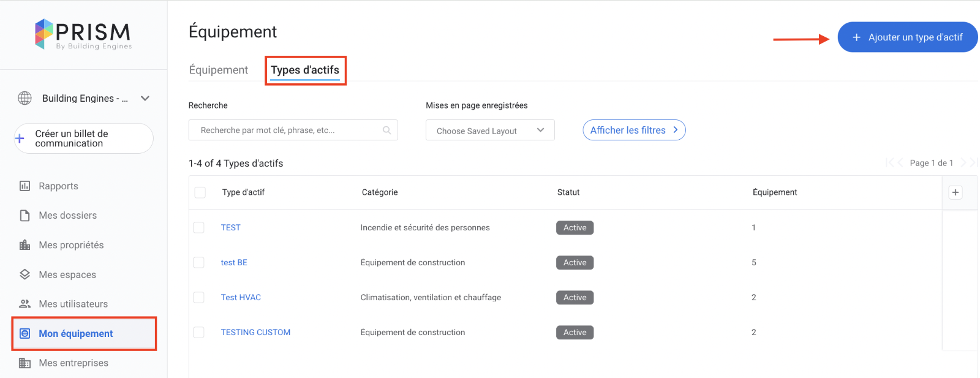Screen dimensions: 980x378
Task: Open the TESTING CUSTOM asset type link
Action: tap(255, 332)
